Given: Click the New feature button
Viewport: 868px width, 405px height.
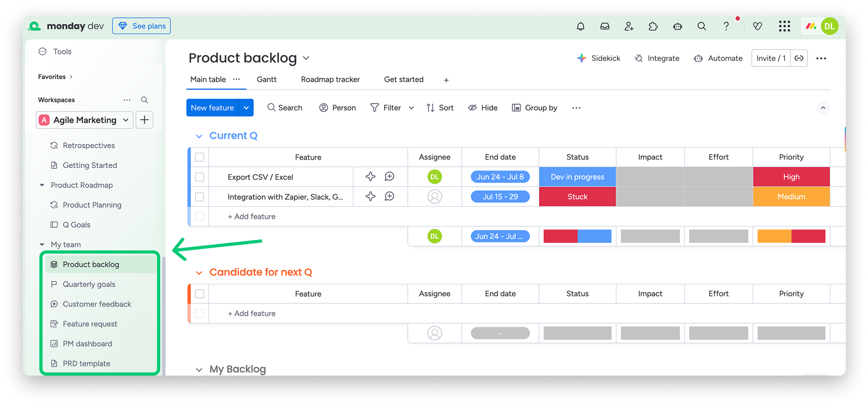Looking at the screenshot, I should tap(212, 108).
